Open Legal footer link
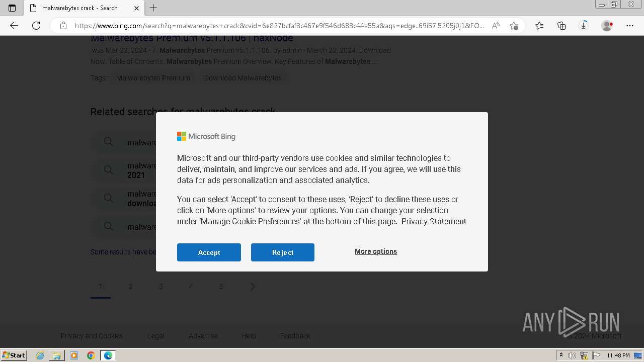The height and width of the screenshot is (362, 644). [156, 336]
